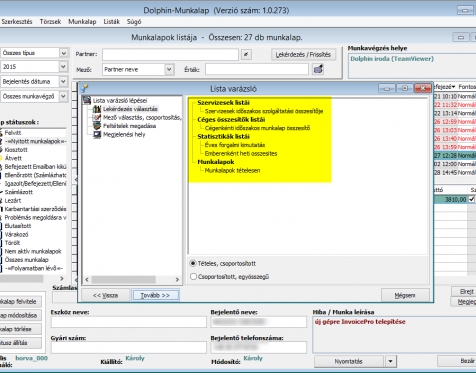Click right arrow of wizard steps scrollbar
Screen dimensions: 476x373
click(x=177, y=280)
